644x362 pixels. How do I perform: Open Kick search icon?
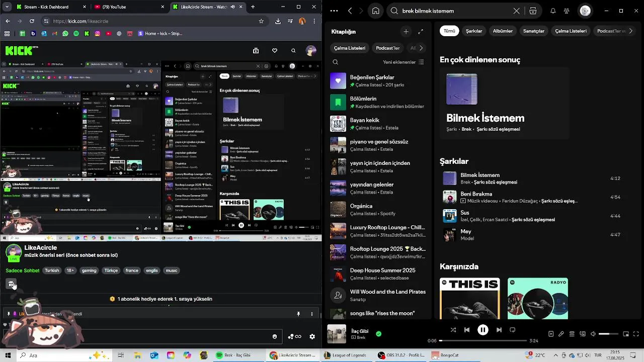pyautogui.click(x=293, y=51)
